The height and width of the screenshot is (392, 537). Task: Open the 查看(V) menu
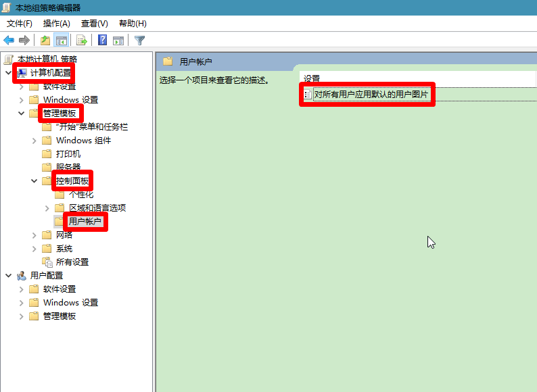pyautogui.click(x=95, y=24)
